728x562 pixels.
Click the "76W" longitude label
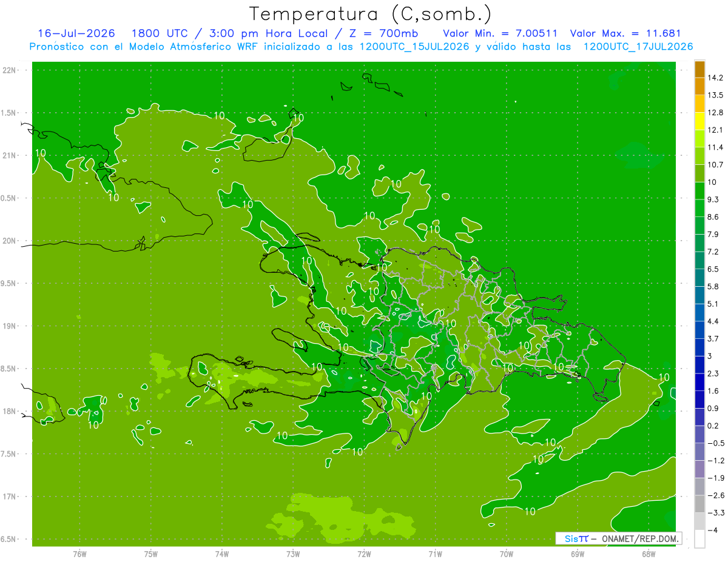(79, 553)
